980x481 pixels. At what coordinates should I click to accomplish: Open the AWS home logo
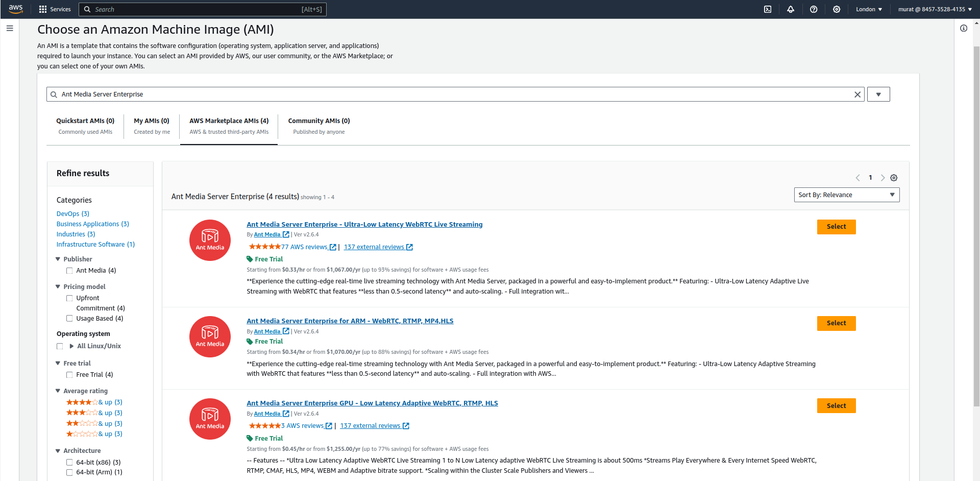click(16, 9)
